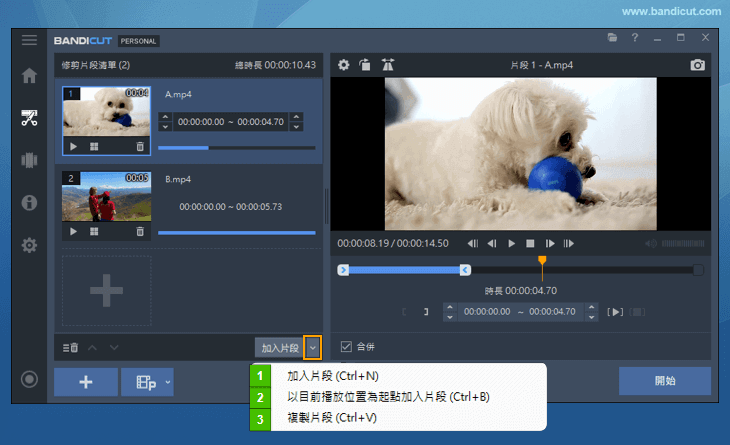Image resolution: width=730 pixels, height=445 pixels.
Task: Add a file with the blue plus button
Action: coord(86,382)
